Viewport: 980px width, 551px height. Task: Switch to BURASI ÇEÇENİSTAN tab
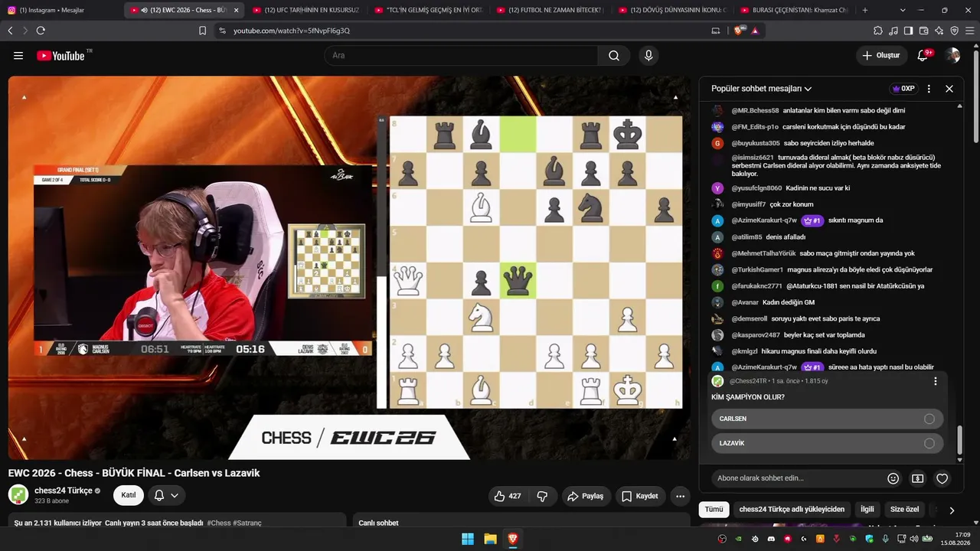pyautogui.click(x=796, y=10)
